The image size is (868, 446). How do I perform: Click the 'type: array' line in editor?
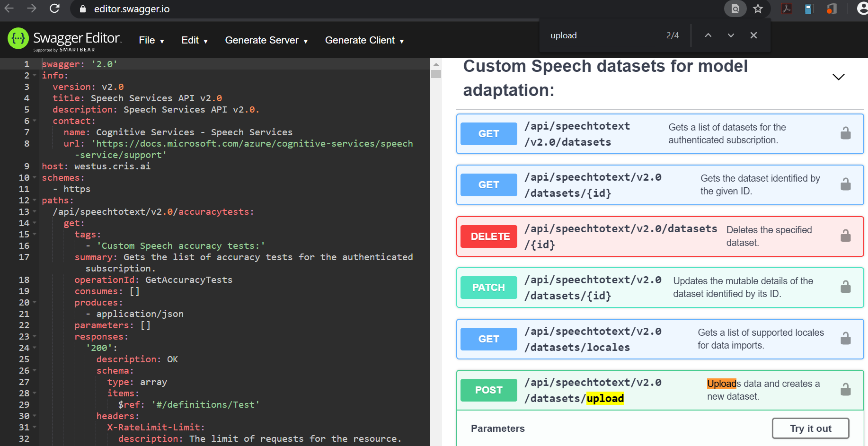pyautogui.click(x=137, y=382)
